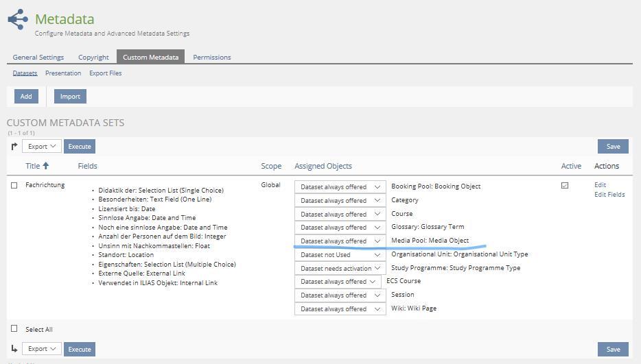Open the Export Files sub-tab
The width and height of the screenshot is (641, 364).
pyautogui.click(x=105, y=73)
